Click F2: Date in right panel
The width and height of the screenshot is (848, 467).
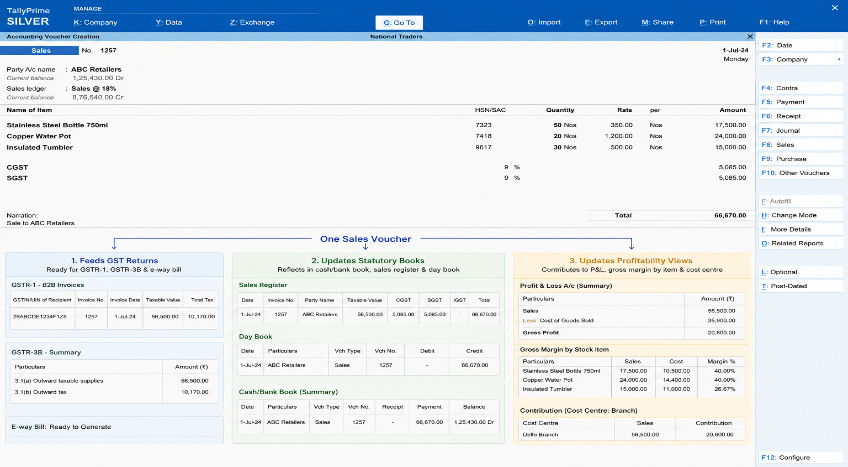tap(799, 45)
